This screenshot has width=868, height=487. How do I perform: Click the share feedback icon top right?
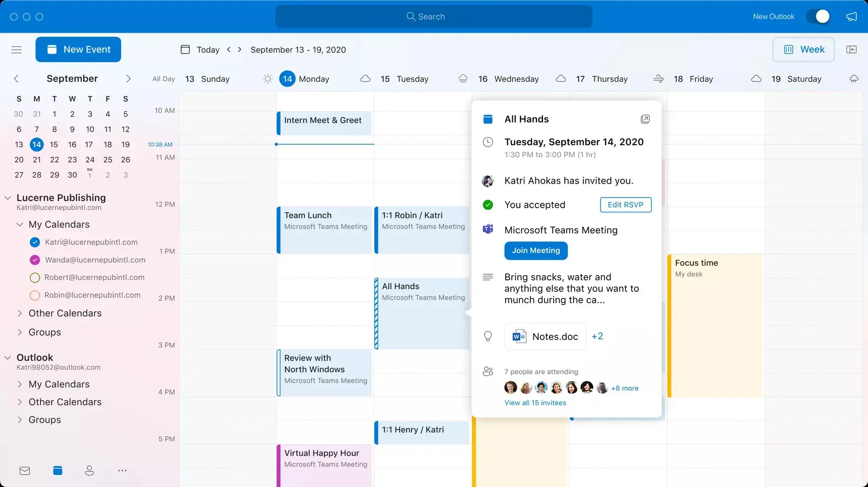pos(851,16)
